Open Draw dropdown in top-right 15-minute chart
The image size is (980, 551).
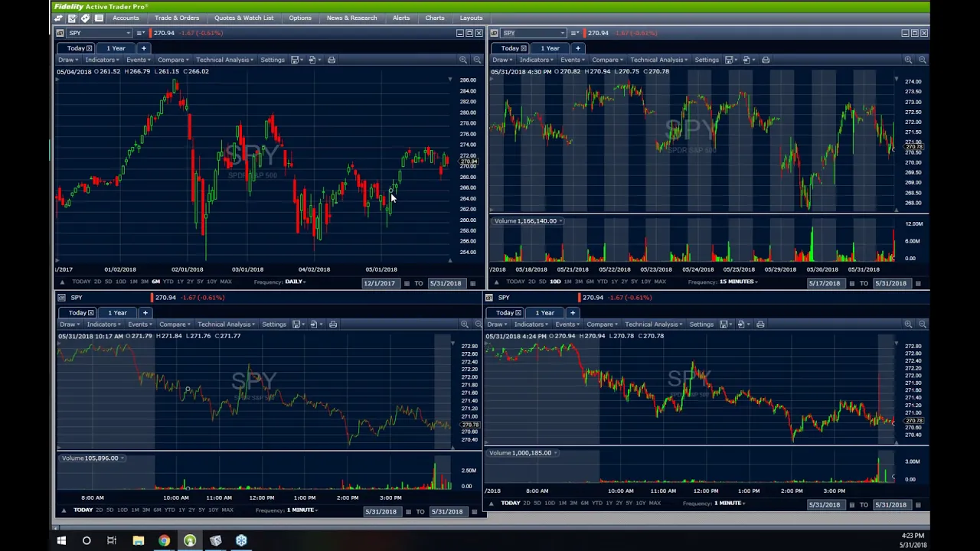(x=502, y=60)
